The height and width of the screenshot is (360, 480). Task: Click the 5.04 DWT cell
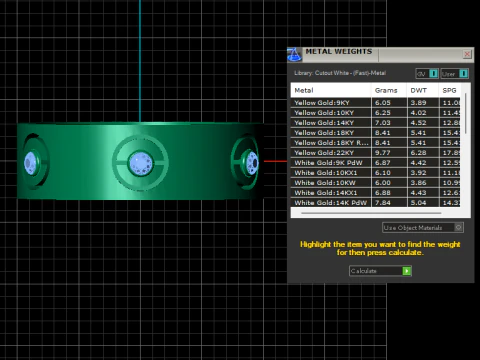click(x=423, y=202)
